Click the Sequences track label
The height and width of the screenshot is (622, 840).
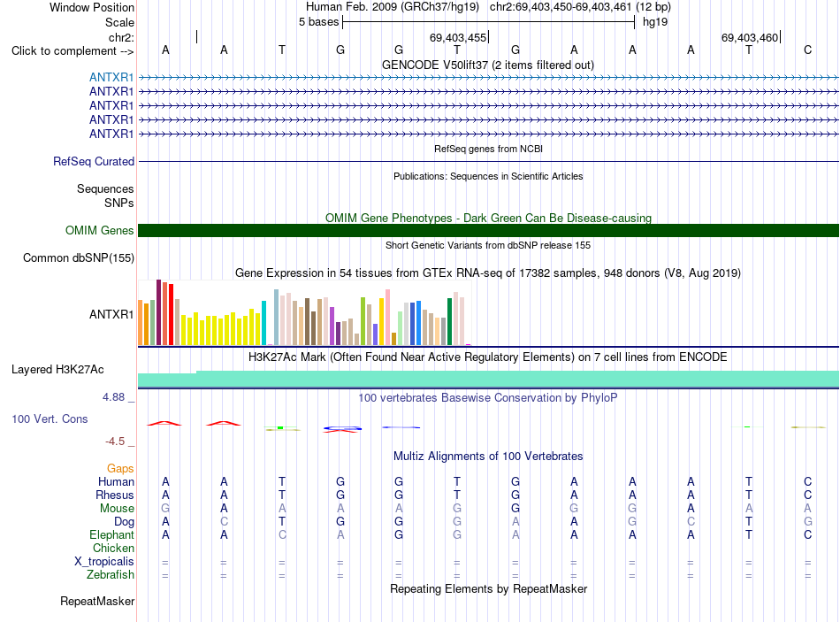click(x=105, y=188)
